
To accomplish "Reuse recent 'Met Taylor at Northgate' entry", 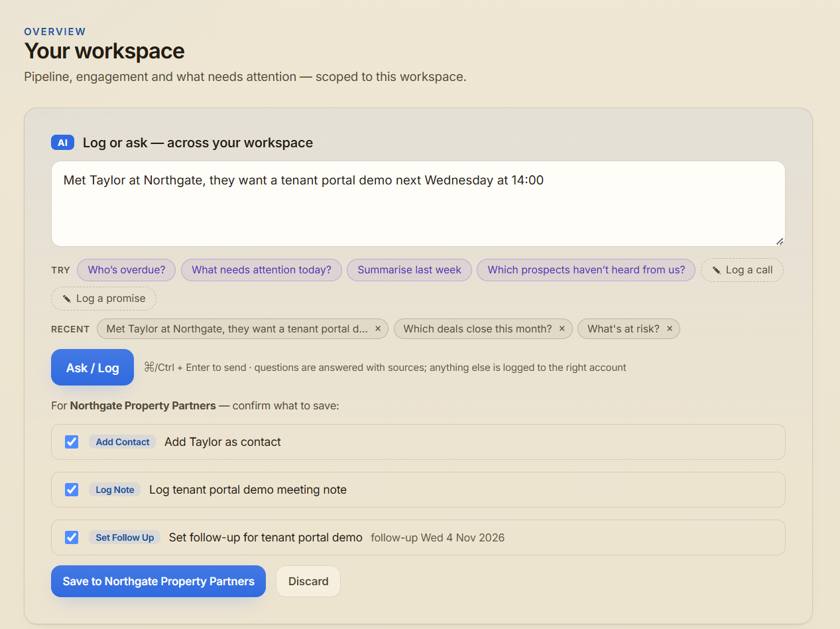I will point(237,328).
